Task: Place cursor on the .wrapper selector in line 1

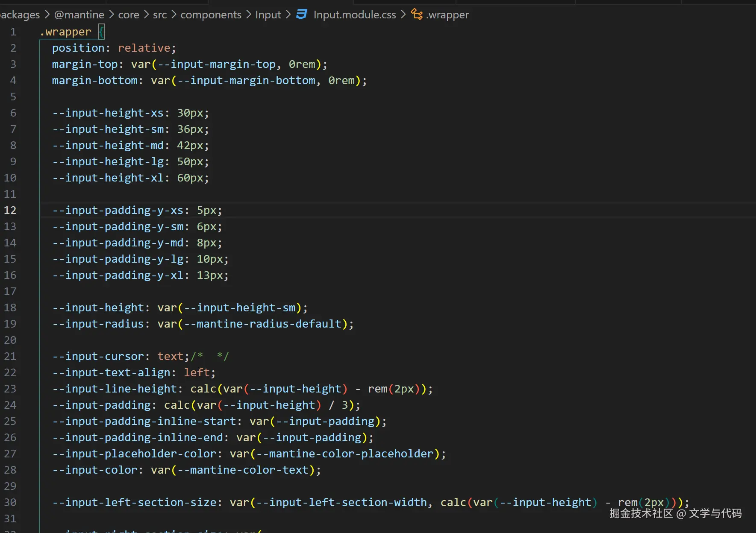Action: point(66,32)
